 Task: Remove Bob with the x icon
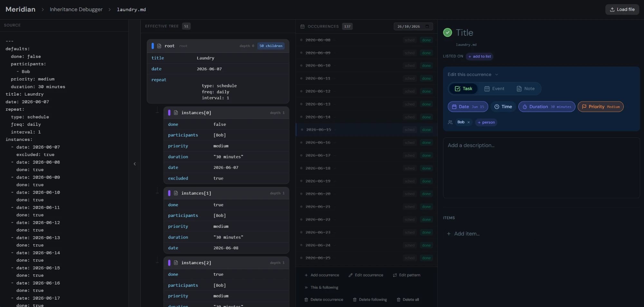[469, 122]
